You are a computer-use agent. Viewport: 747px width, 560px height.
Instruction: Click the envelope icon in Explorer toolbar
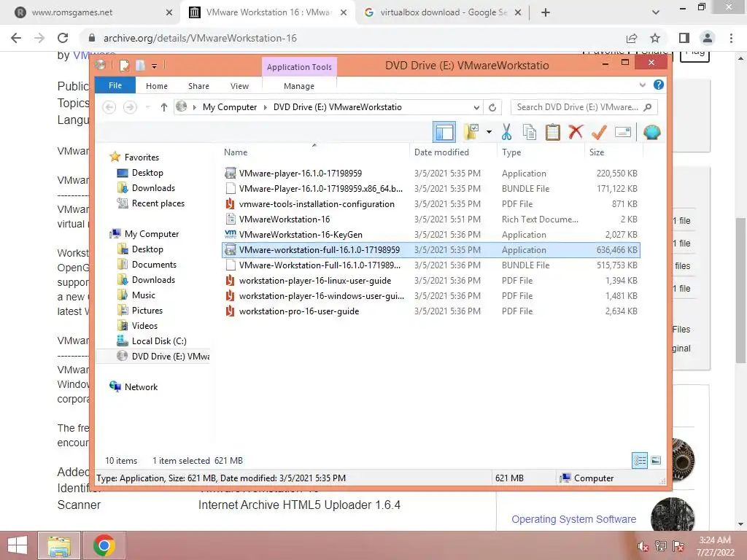[x=623, y=132]
